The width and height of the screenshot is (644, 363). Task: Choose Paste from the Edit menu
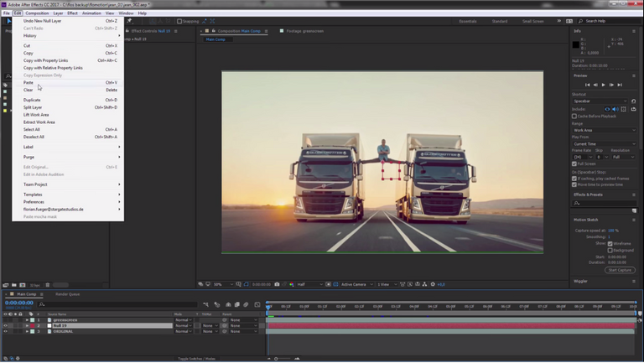(x=68, y=82)
